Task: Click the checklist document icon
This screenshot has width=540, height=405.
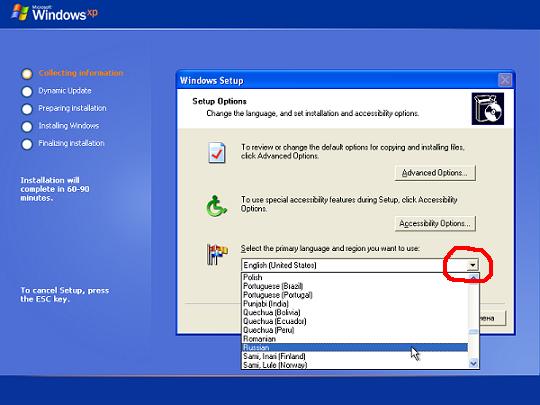Action: 217,152
